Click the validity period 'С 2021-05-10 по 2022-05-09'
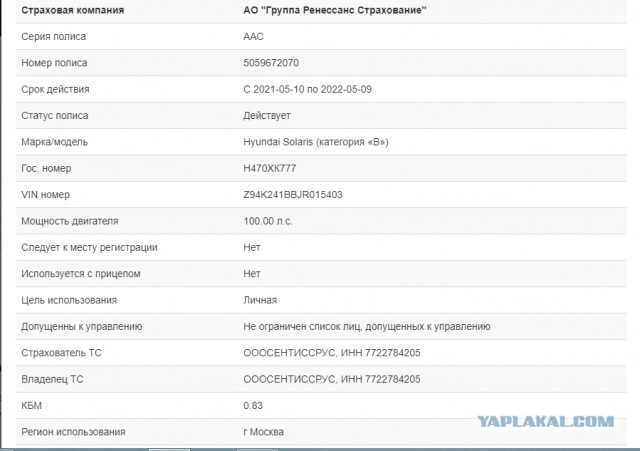Image resolution: width=640 pixels, height=451 pixels. 307,89
